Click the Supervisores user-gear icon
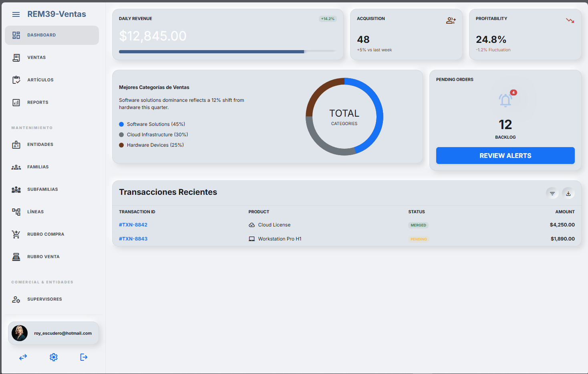This screenshot has height=374, width=588. [16, 299]
